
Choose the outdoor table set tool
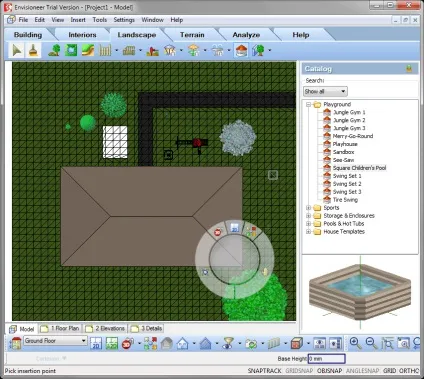[x=217, y=51]
